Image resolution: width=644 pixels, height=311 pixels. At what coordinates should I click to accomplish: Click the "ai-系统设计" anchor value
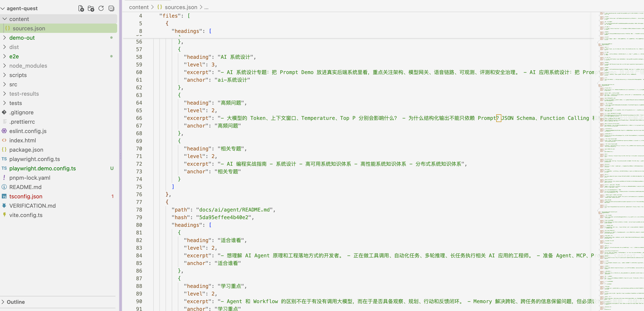click(232, 80)
